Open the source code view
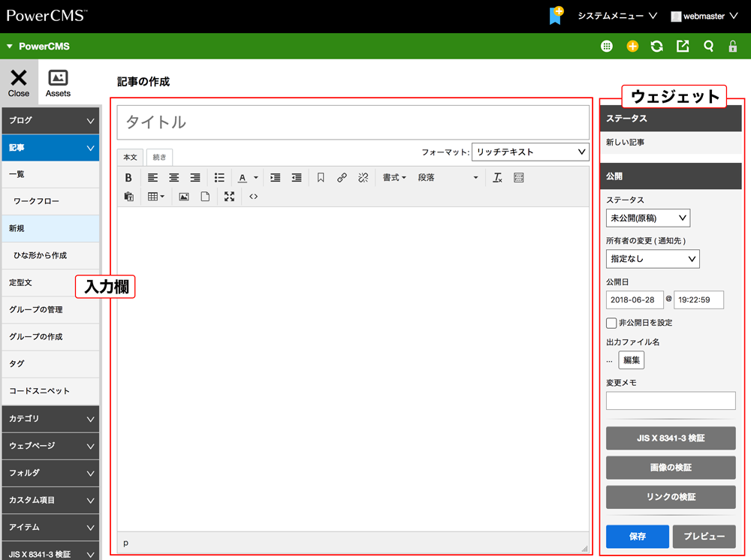This screenshot has height=560, width=751. (253, 196)
